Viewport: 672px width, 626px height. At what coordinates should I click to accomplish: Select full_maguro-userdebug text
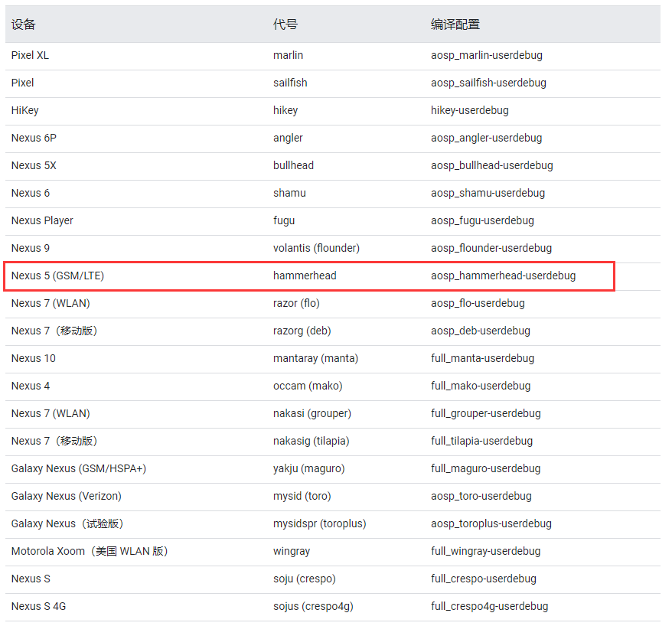[x=485, y=469]
